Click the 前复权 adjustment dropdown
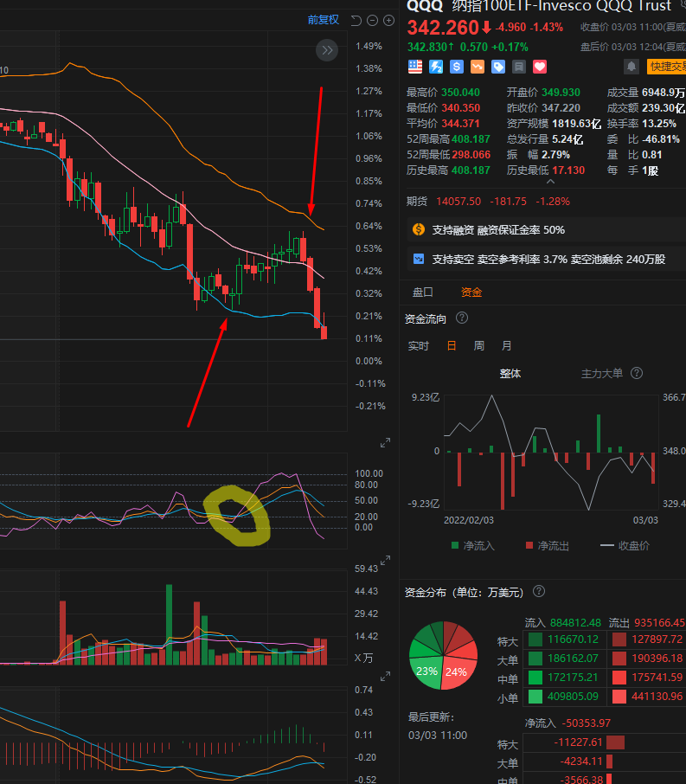 [323, 20]
